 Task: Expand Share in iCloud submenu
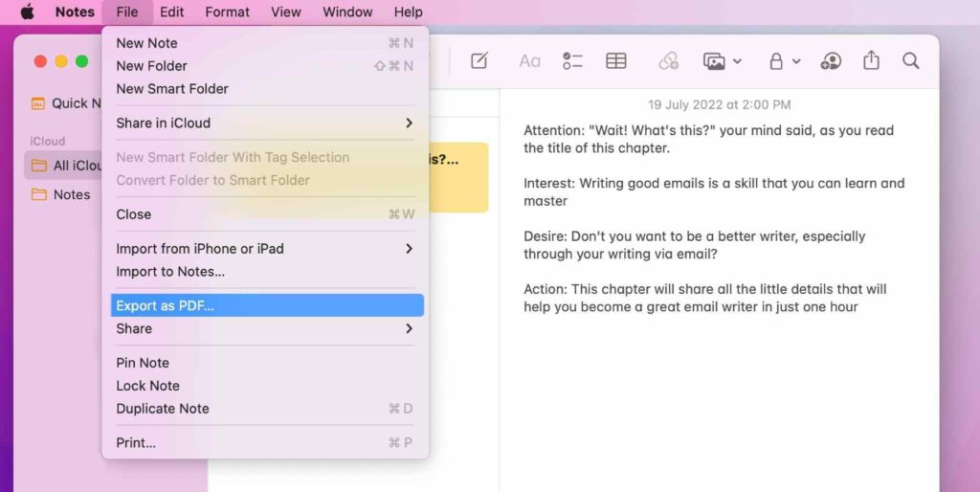[265, 123]
